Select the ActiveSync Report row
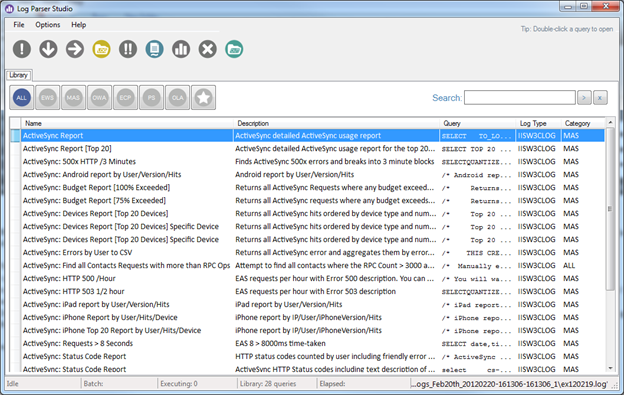The width and height of the screenshot is (624, 395). click(307, 136)
